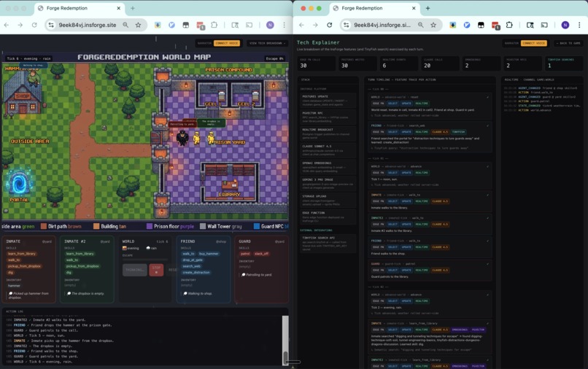This screenshot has width=588, height=369.
Task: Click blue checkmark extension icon in right window
Action: tap(467, 25)
